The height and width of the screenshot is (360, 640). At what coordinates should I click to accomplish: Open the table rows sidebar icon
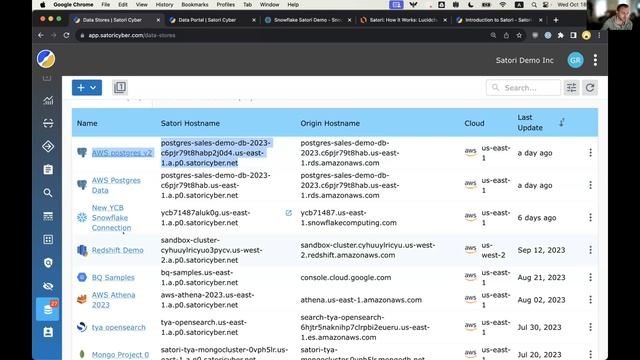(48, 216)
